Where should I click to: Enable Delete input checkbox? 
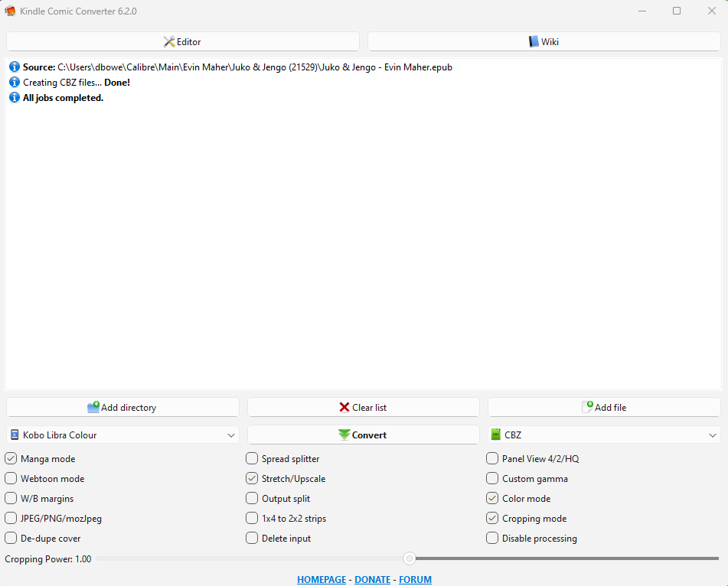(252, 539)
